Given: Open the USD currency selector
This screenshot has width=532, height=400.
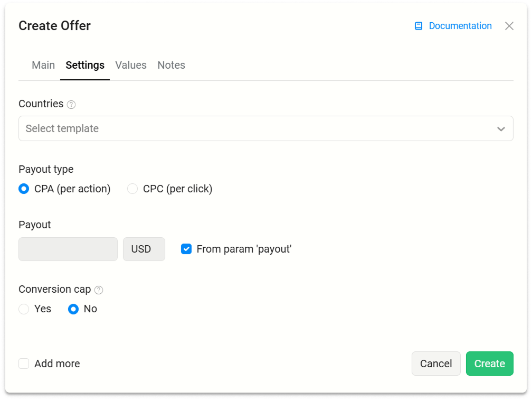Looking at the screenshot, I should click(144, 249).
